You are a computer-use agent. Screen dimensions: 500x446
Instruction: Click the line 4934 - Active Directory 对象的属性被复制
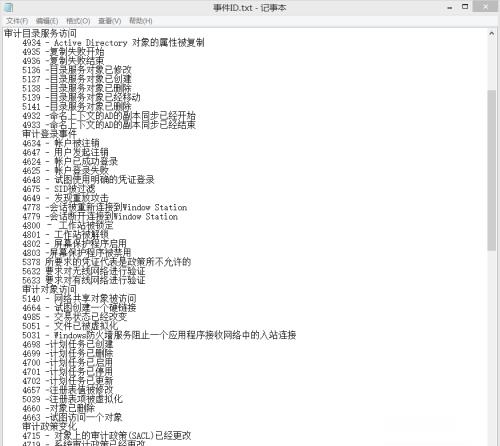tap(113, 43)
